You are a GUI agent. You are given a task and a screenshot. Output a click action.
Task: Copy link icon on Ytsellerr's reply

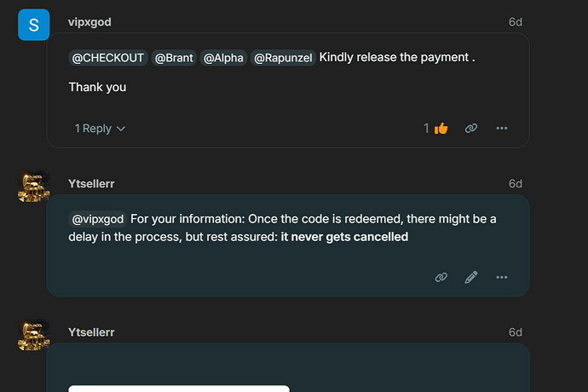pos(441,277)
